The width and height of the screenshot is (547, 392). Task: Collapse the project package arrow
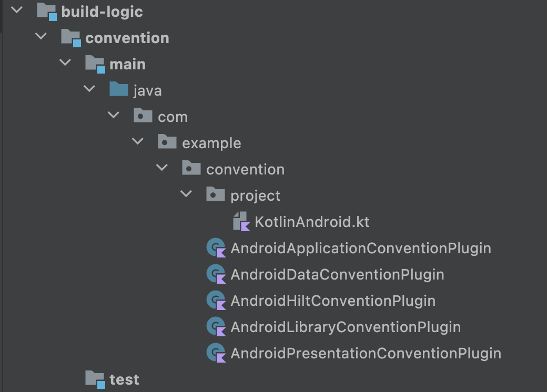point(186,194)
